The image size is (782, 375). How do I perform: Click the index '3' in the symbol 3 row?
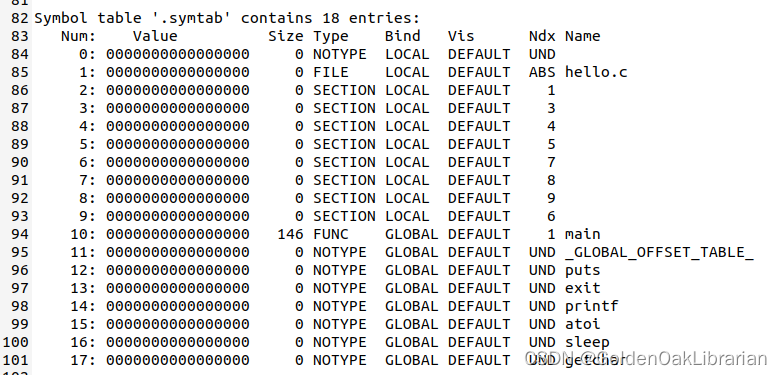coord(551,108)
